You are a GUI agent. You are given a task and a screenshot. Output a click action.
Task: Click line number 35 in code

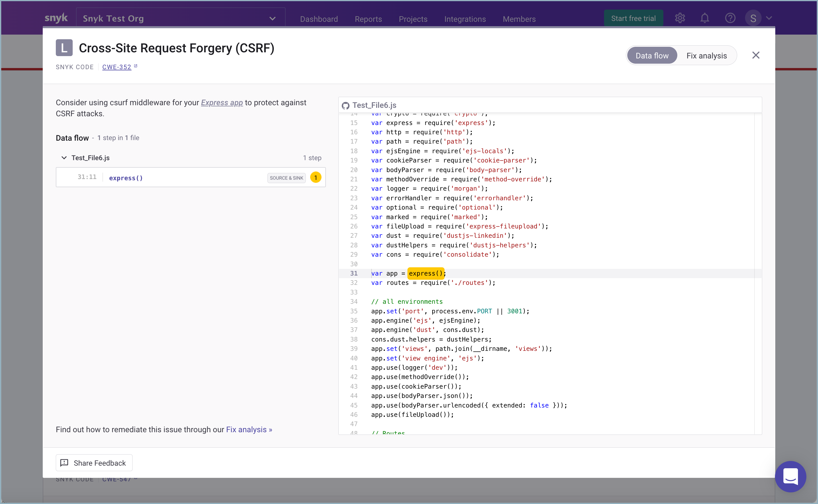[x=354, y=311]
